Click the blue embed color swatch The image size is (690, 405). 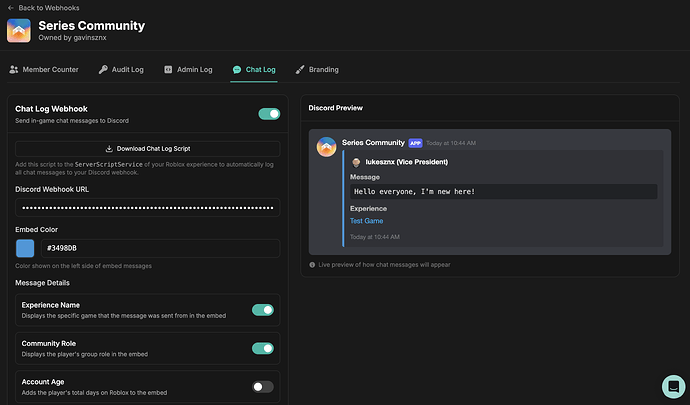pos(25,248)
